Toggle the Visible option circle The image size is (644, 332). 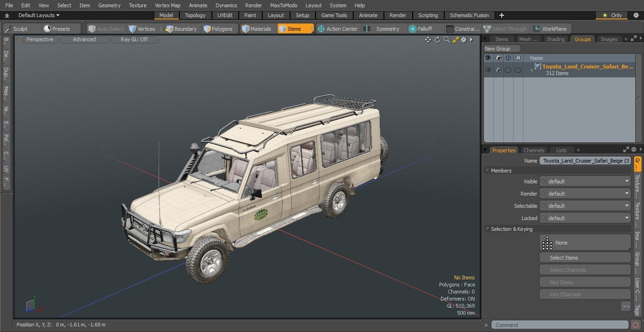[543, 181]
